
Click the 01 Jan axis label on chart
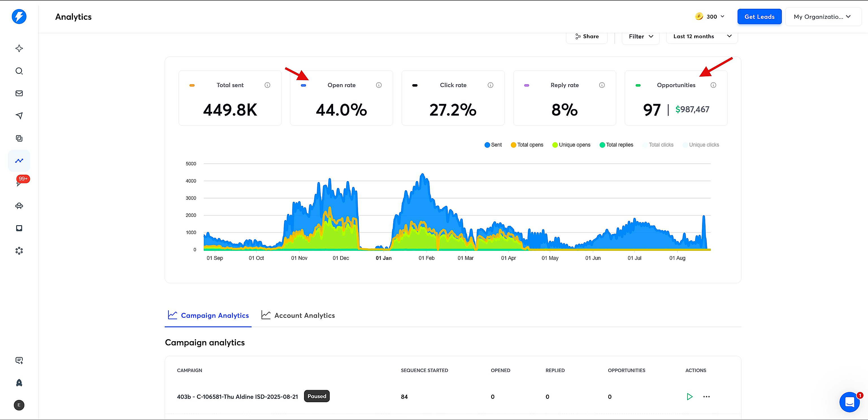(383, 258)
